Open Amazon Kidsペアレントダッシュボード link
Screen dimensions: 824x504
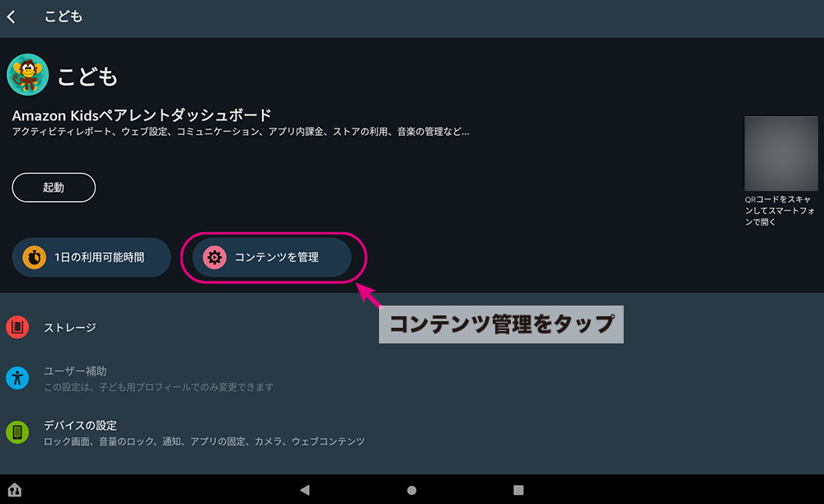(x=142, y=115)
